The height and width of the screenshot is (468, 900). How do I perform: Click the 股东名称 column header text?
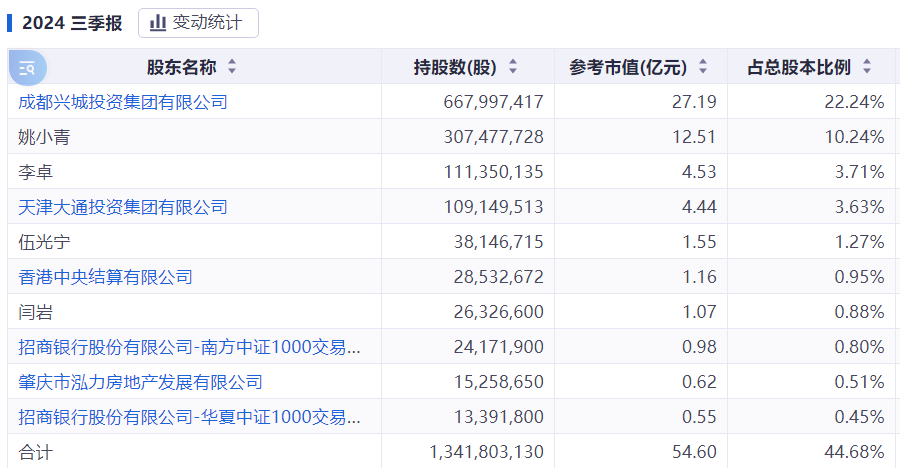tap(181, 67)
